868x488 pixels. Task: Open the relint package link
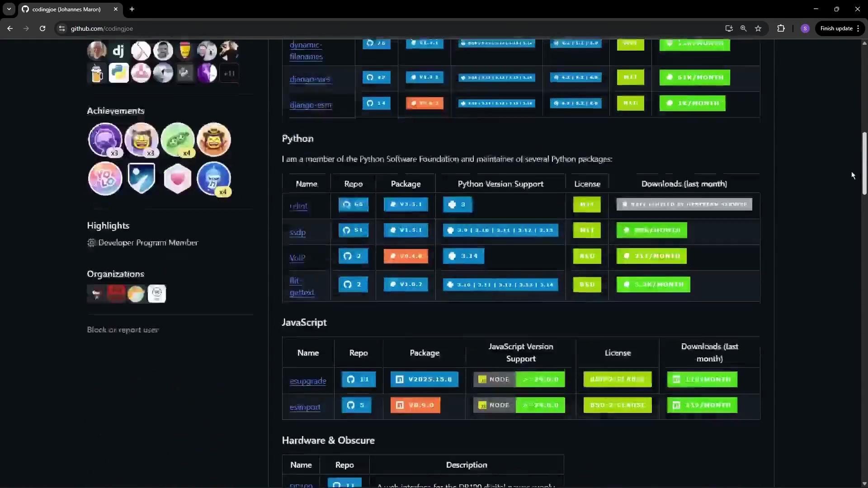coord(298,206)
